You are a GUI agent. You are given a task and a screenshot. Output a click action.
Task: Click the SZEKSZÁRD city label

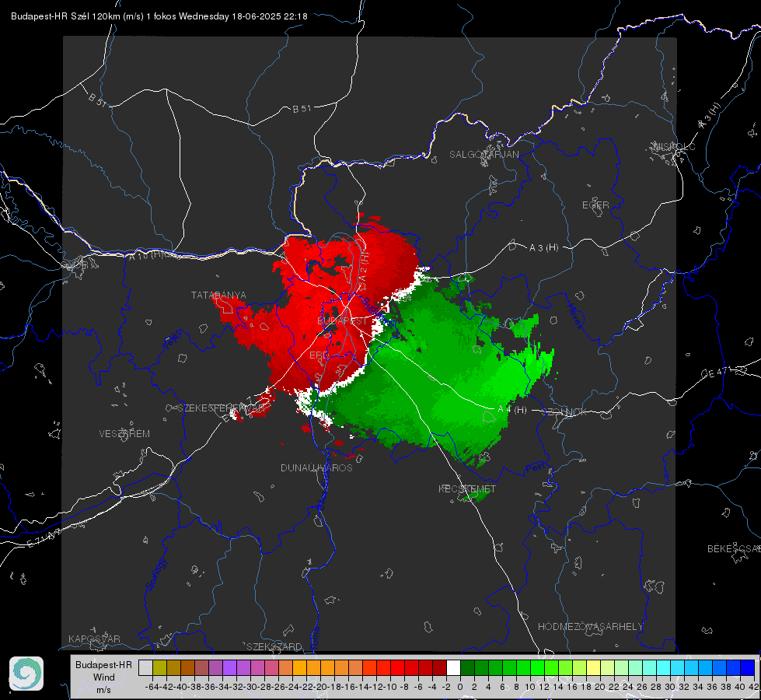point(274,646)
